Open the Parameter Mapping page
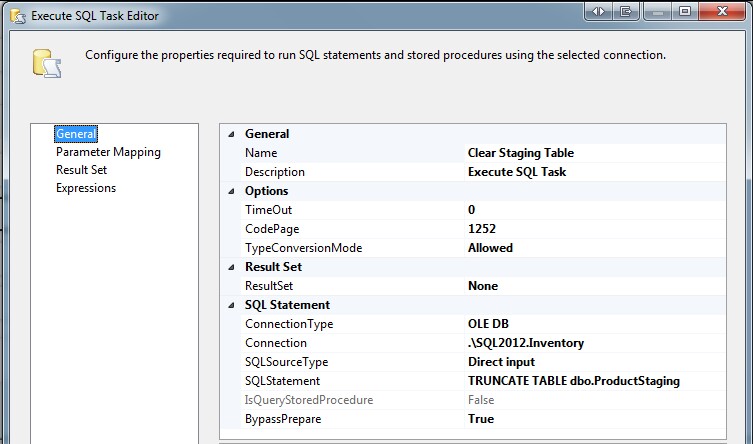 [108, 152]
